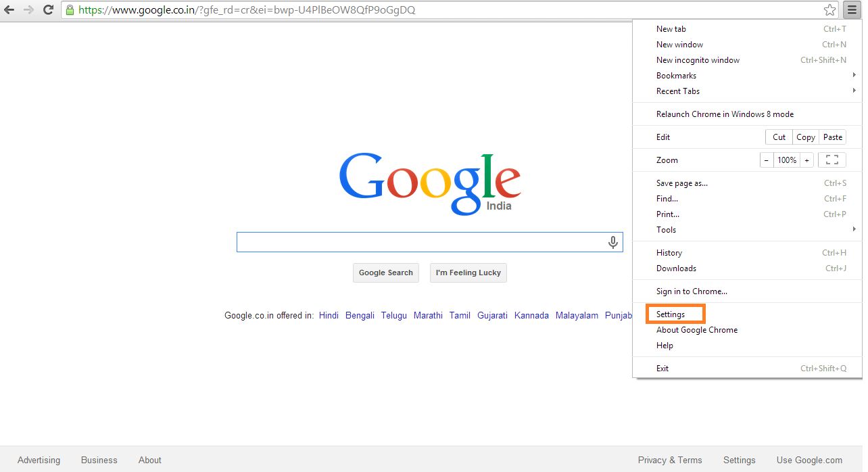Switch Google to Marathi
The height and width of the screenshot is (472, 868).
(x=428, y=315)
